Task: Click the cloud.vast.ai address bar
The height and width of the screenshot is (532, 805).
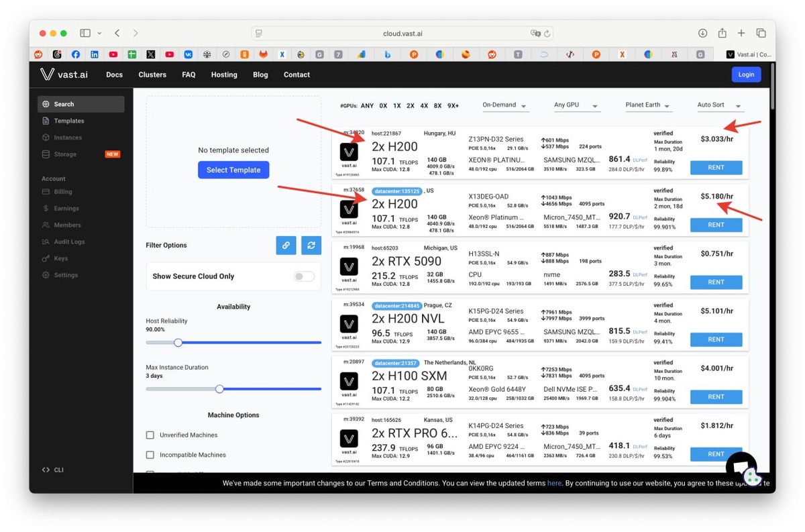Action: [403, 33]
